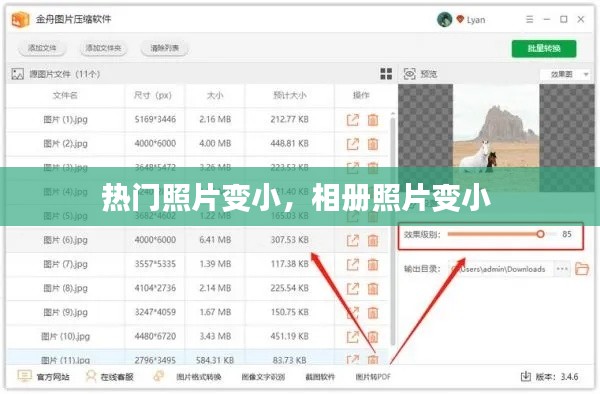The width and height of the screenshot is (600, 394).
Task: Click the 添加文件夹 button
Action: point(103,48)
